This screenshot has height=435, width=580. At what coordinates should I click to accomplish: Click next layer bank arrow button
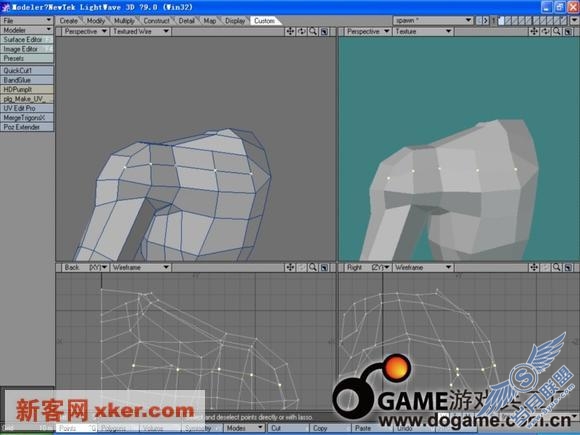[x=486, y=21]
